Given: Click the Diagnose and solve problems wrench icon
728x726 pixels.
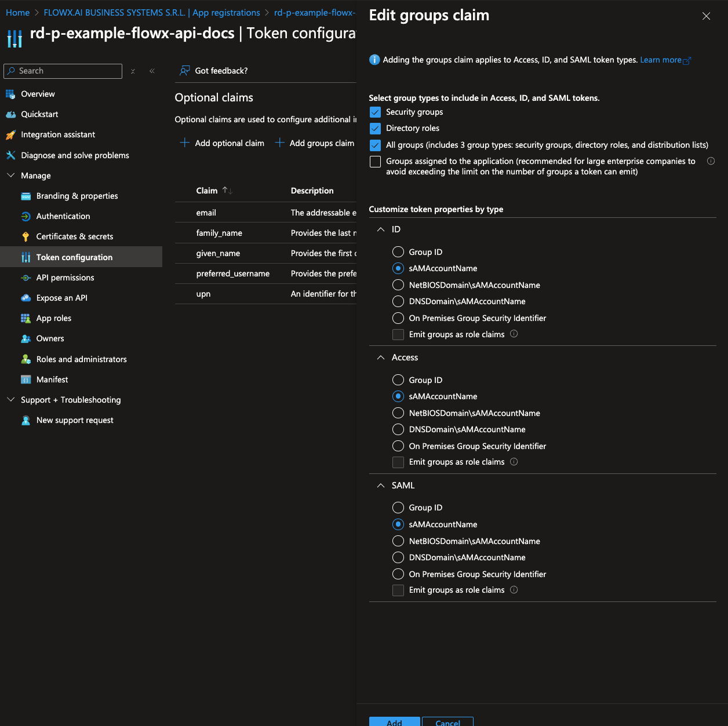Looking at the screenshot, I should point(10,155).
